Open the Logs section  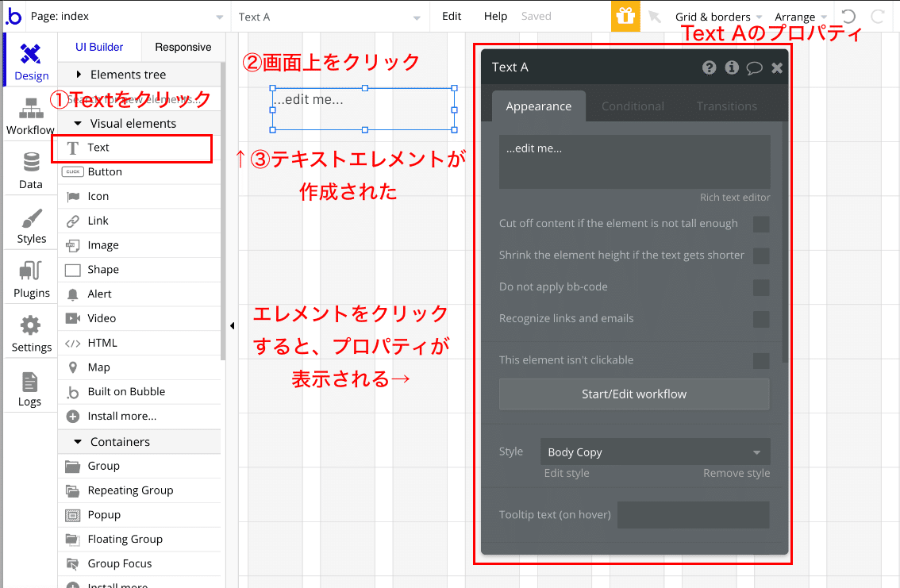coord(31,388)
